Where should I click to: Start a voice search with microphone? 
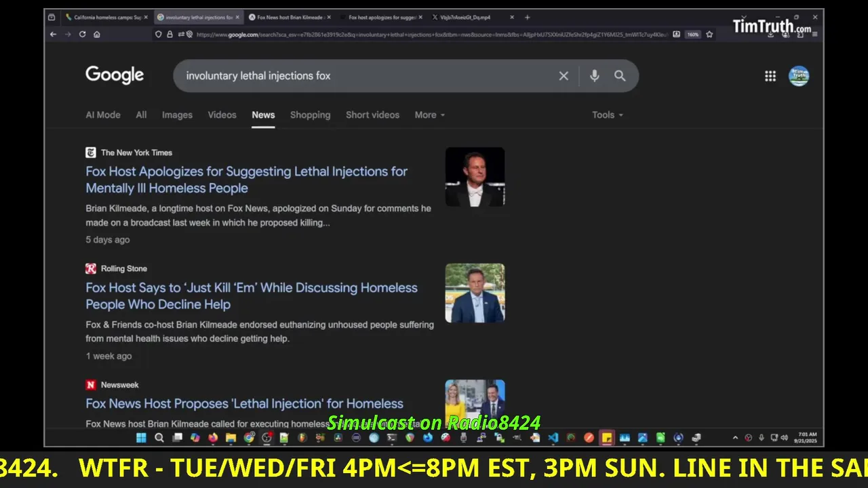click(594, 76)
